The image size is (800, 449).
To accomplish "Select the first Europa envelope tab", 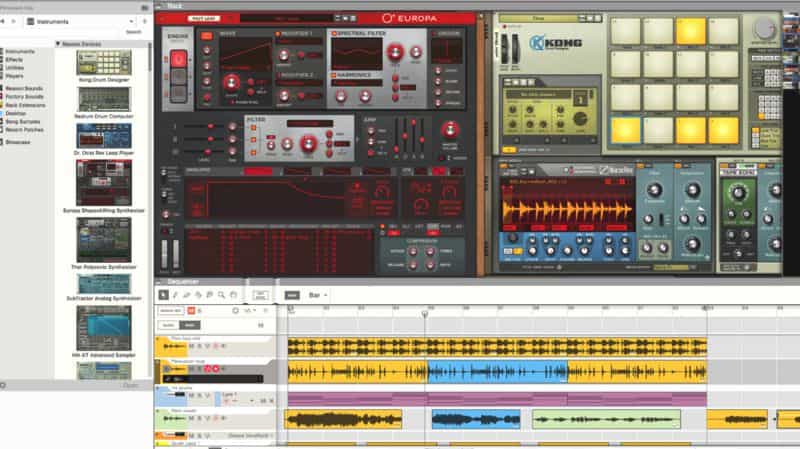I will [x=258, y=171].
